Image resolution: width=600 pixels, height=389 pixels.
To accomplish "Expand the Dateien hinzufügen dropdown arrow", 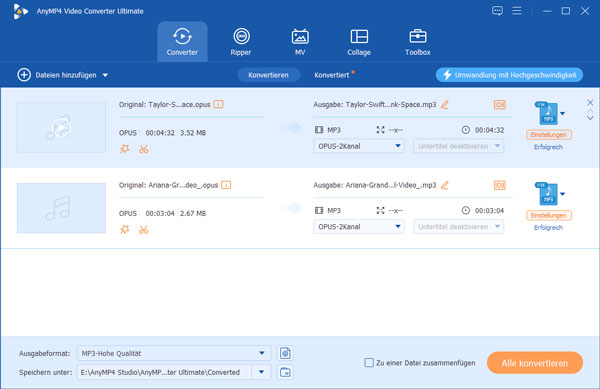I will 105,75.
